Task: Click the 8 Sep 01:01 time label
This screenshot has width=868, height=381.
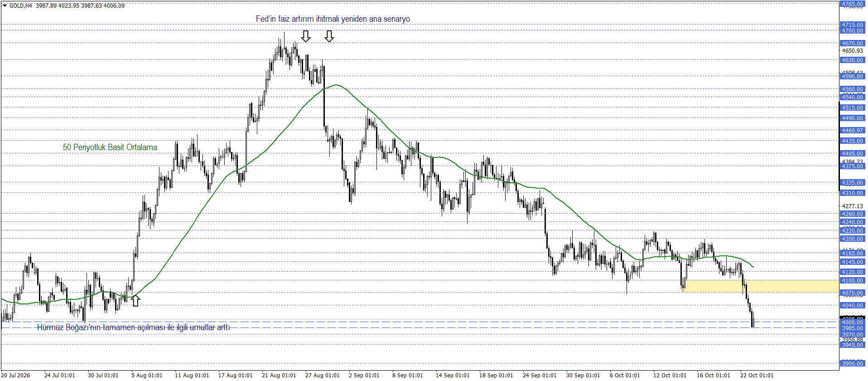Action: 408,375
